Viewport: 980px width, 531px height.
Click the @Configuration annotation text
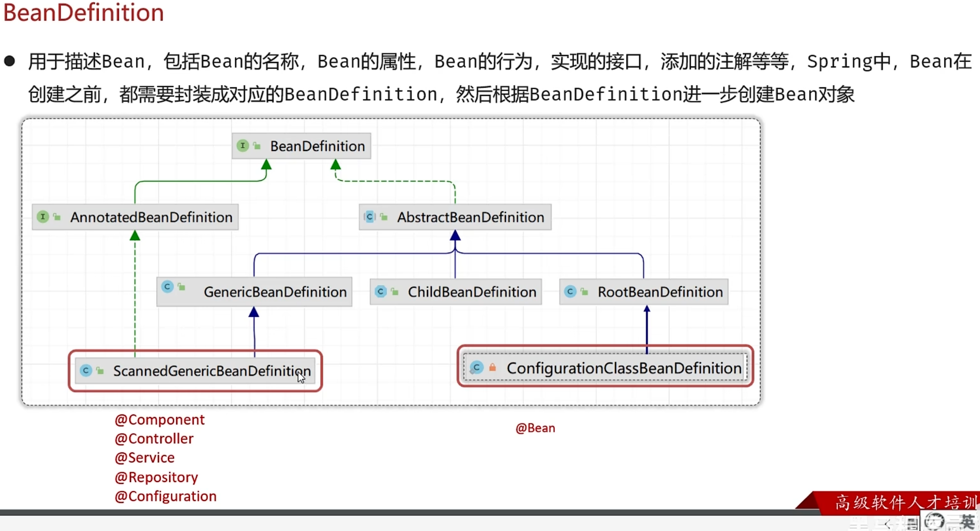pyautogui.click(x=166, y=496)
